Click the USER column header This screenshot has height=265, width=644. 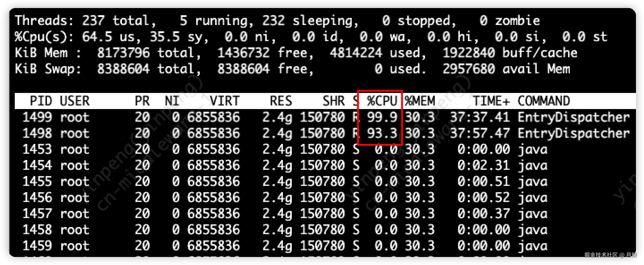[74, 101]
